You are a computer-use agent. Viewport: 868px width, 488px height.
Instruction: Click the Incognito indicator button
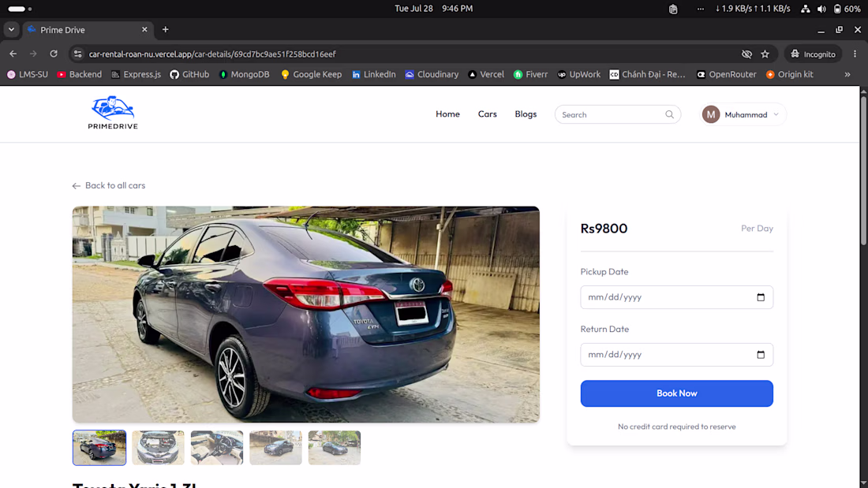(x=813, y=54)
